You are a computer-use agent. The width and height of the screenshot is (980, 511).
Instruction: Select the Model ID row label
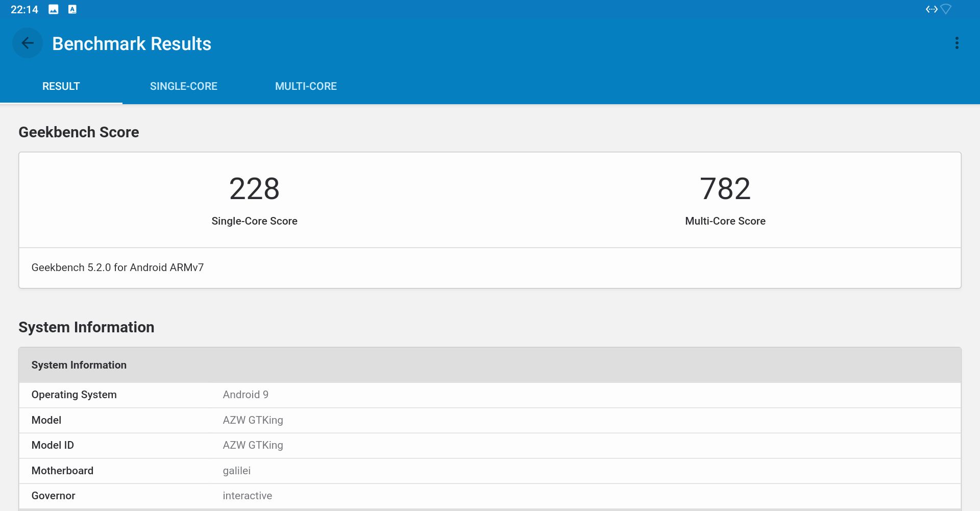pyautogui.click(x=53, y=445)
